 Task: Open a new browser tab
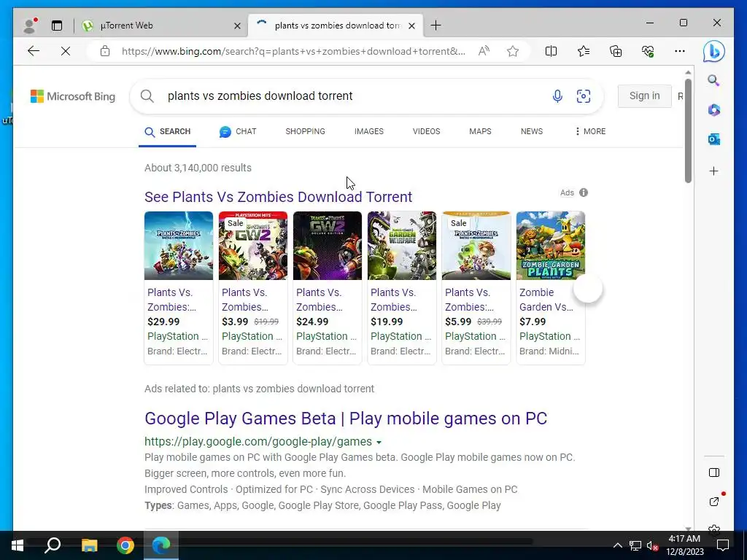click(x=436, y=26)
